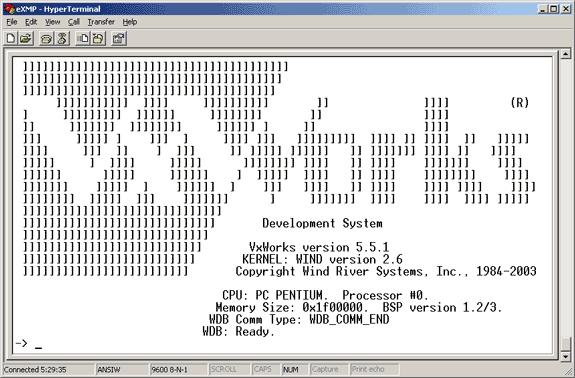The width and height of the screenshot is (575, 378).
Task: Click the Copyright Wind River Systems line
Action: tap(386, 271)
